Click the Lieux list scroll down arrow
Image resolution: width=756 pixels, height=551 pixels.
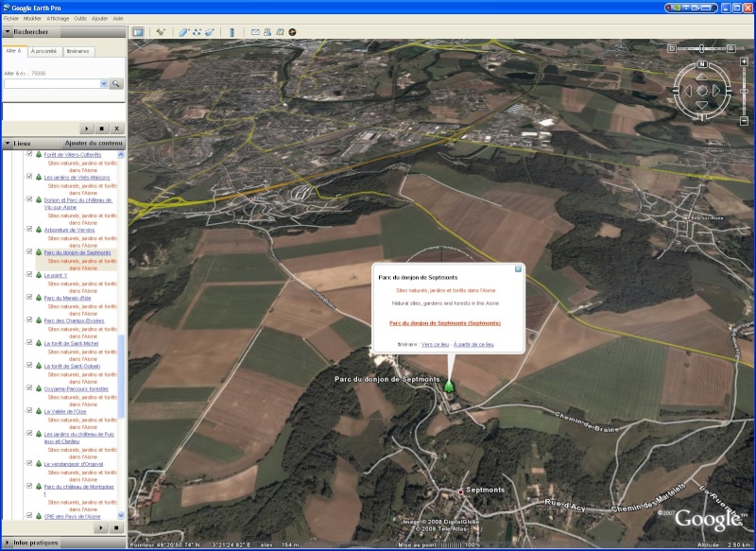(121, 515)
